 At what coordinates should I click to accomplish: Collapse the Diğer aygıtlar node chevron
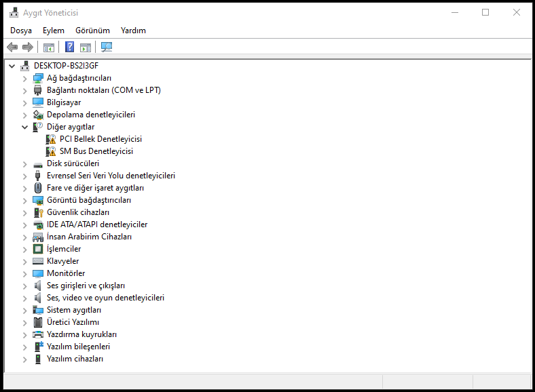(24, 128)
